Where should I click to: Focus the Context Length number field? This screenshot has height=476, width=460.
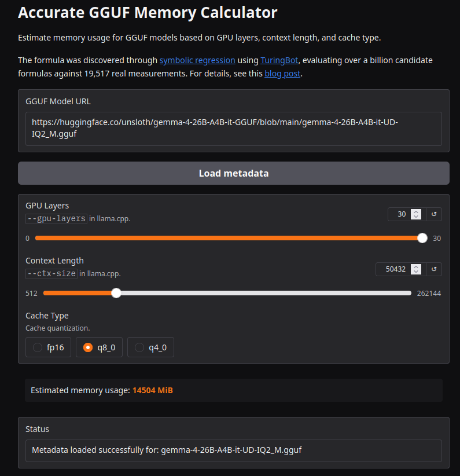(x=393, y=269)
